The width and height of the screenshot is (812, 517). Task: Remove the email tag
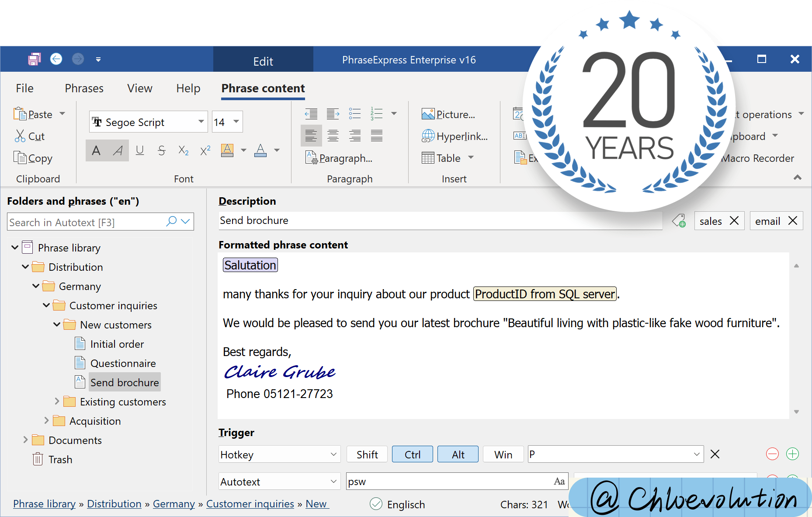[793, 220]
